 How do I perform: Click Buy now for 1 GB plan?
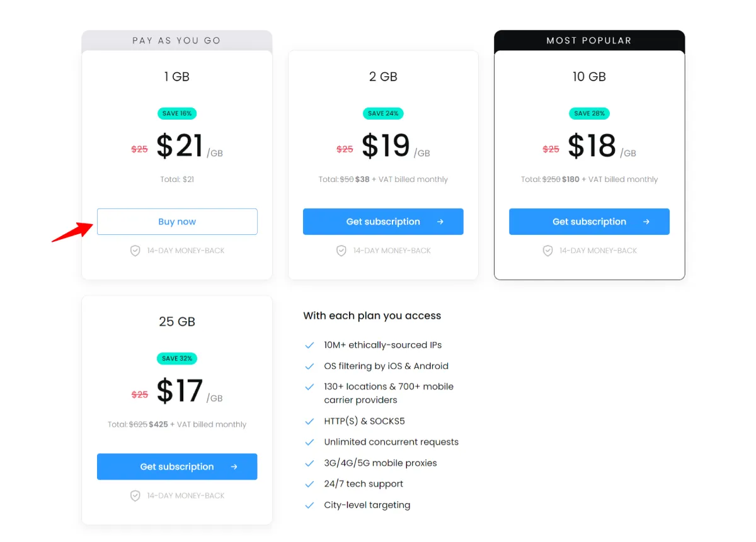pos(177,222)
